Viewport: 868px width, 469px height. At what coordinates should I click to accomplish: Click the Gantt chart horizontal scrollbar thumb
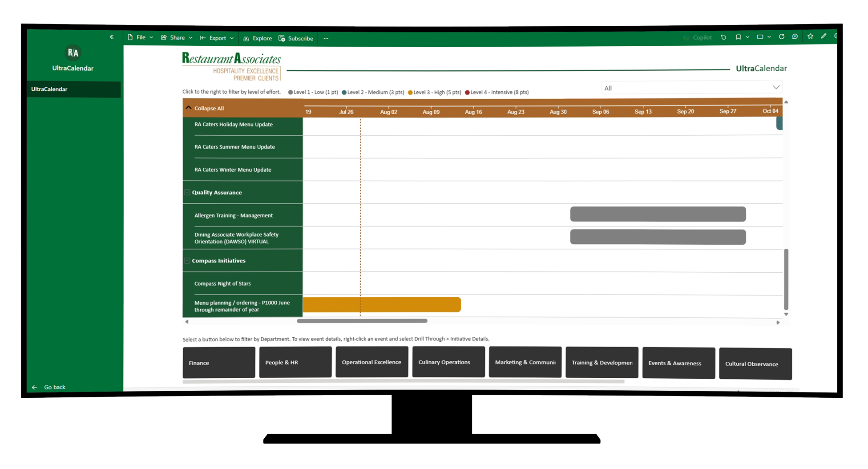(362, 321)
